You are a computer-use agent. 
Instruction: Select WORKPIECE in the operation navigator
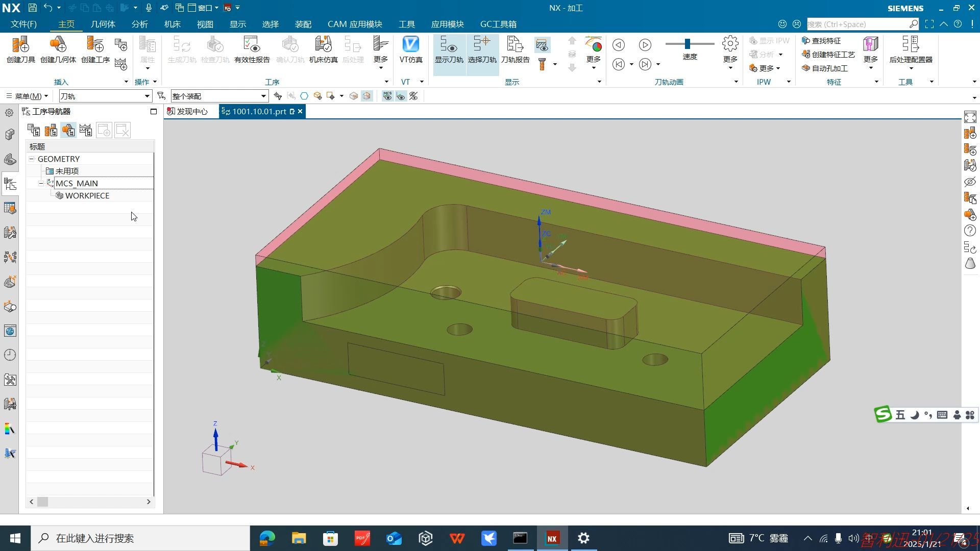(x=87, y=195)
